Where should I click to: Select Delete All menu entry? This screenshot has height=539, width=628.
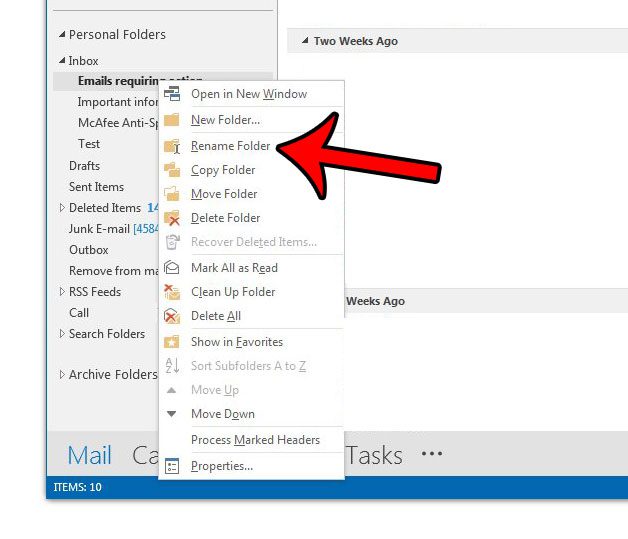[215, 316]
